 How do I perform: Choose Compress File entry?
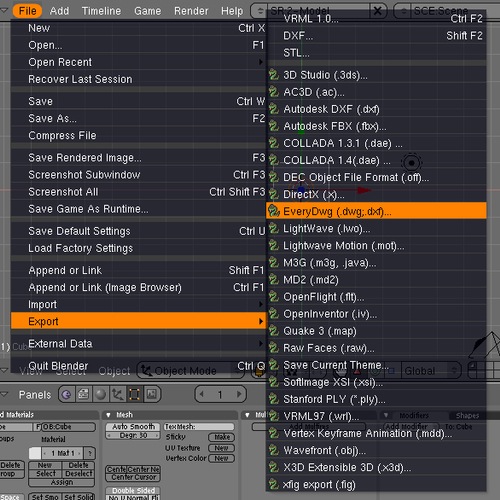point(139,135)
